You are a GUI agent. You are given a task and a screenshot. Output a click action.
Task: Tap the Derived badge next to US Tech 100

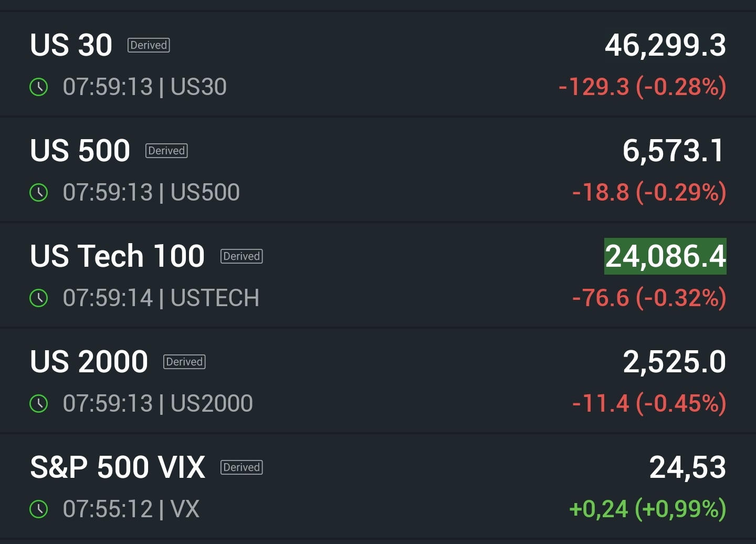tap(241, 256)
